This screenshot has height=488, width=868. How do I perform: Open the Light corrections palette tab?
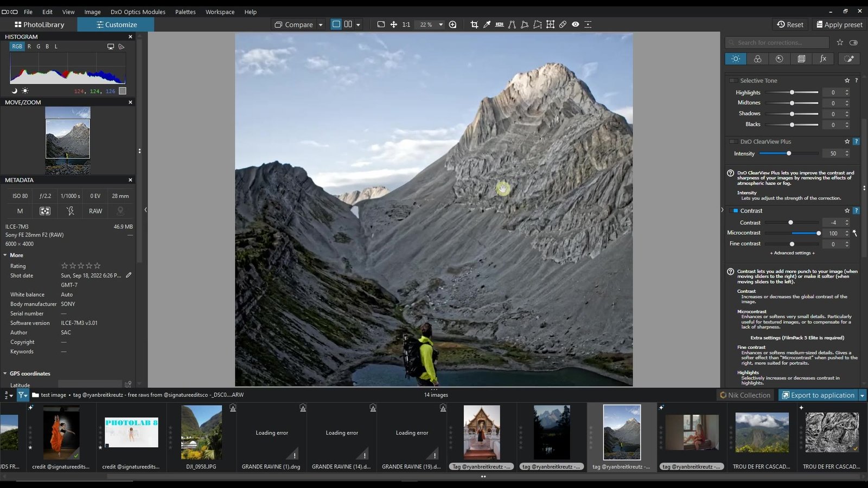736,59
